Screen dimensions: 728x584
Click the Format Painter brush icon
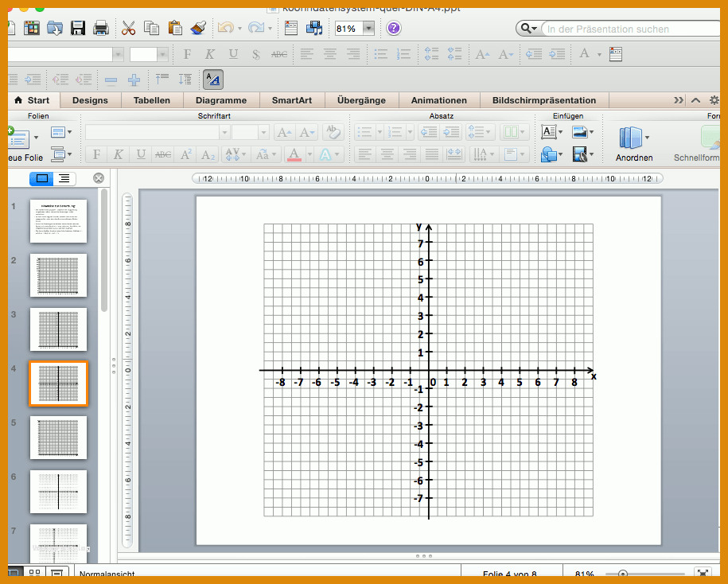[198, 29]
